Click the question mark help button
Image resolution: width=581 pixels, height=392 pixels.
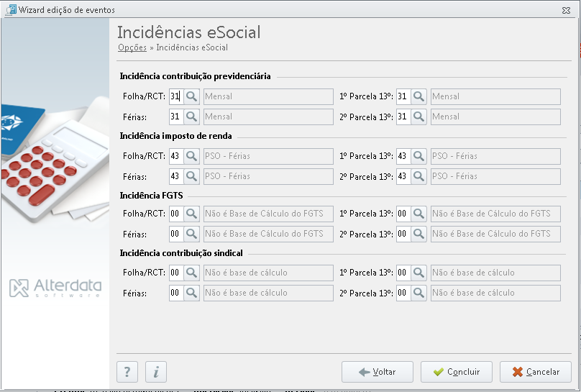tap(127, 372)
